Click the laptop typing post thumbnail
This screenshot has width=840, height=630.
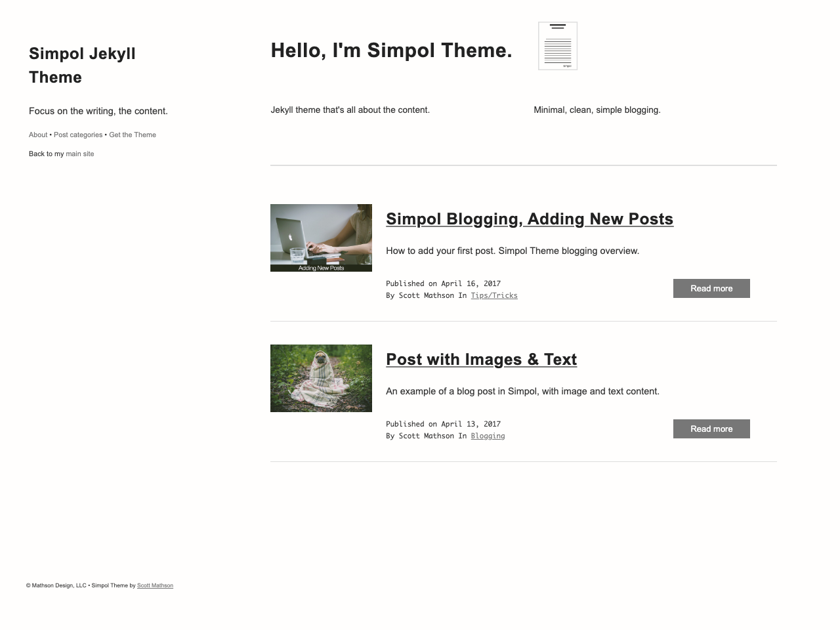tap(321, 238)
